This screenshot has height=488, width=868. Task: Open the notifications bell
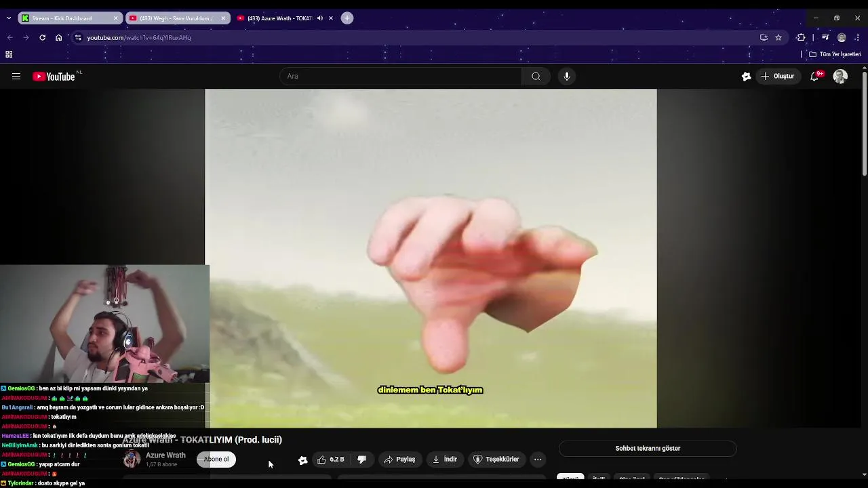pos(814,77)
